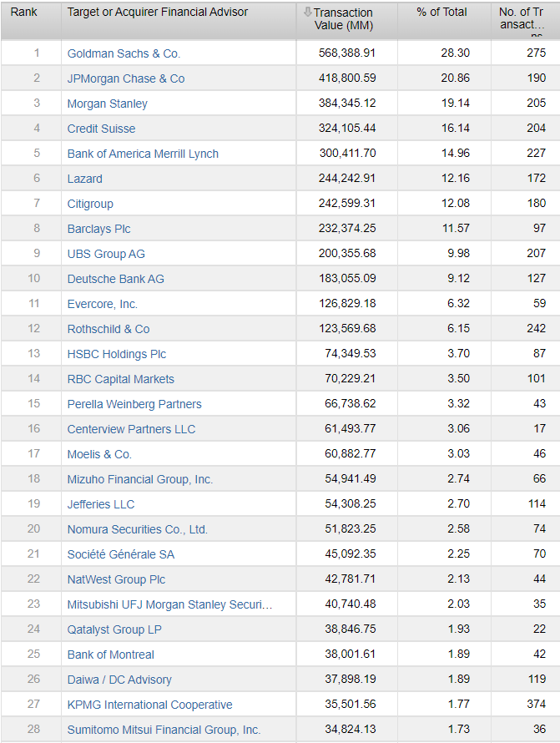Open the Goldman Sachs & Co. link
Screen dimensions: 560x743
point(124,53)
